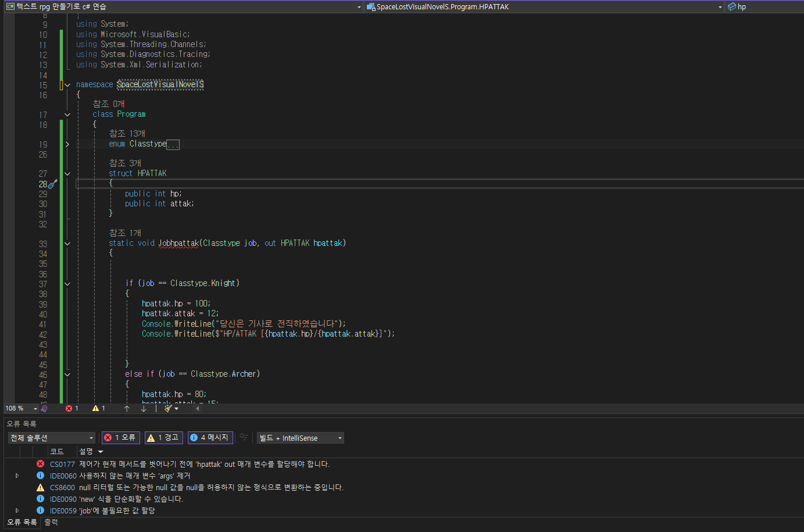Expand the IDE0060 message row
Viewport: 804px width, 532px height.
coord(17,476)
